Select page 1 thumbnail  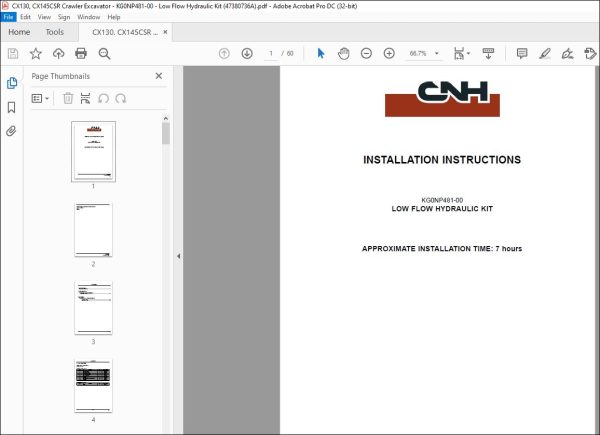tap(93, 152)
